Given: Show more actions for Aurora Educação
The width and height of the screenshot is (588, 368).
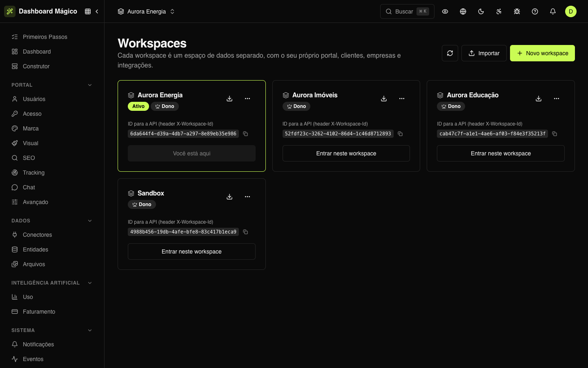Looking at the screenshot, I should tap(557, 99).
